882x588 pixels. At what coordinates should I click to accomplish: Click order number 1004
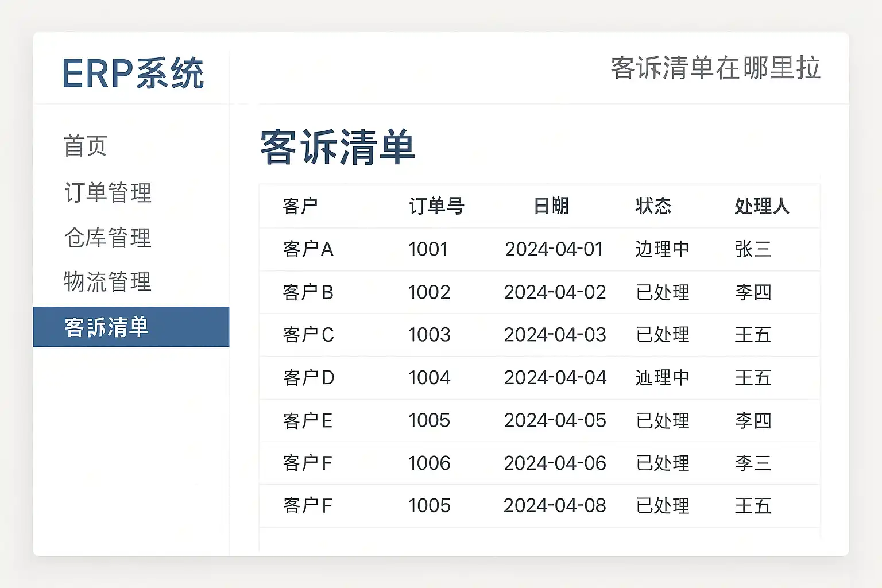point(430,378)
